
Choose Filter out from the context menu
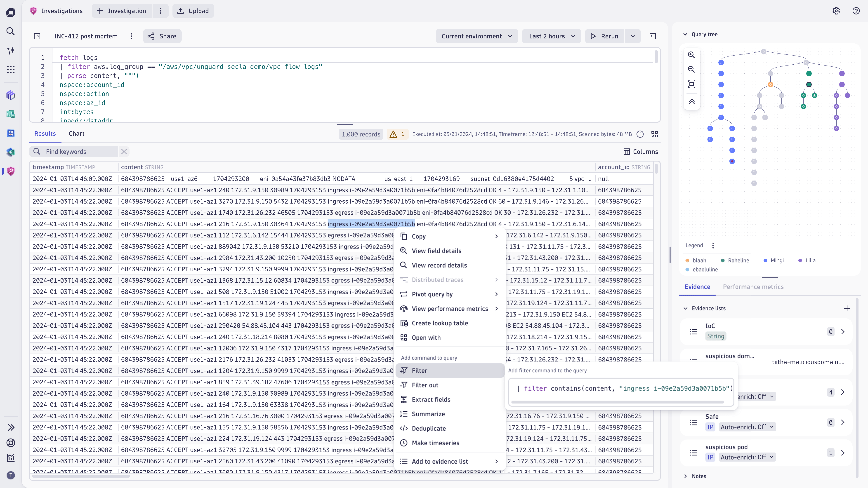(x=425, y=385)
